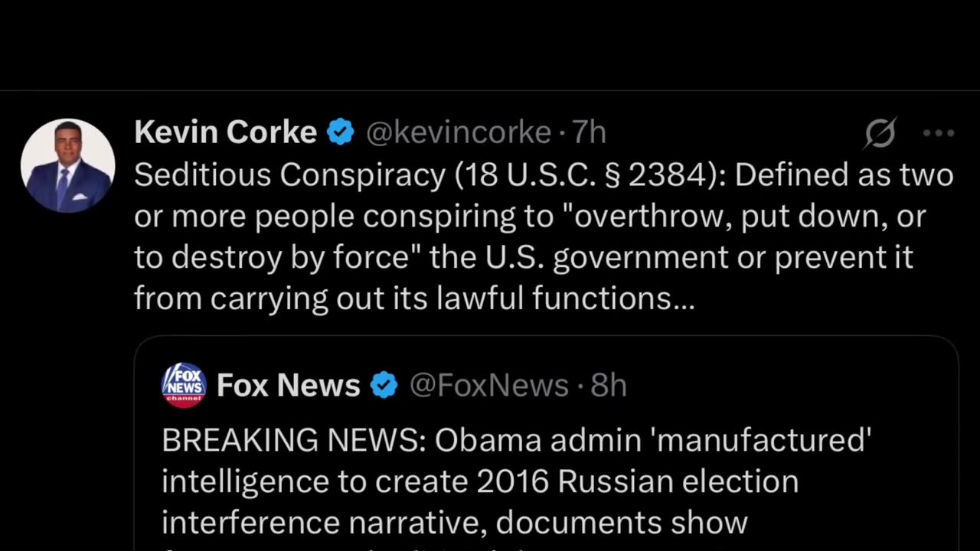Image resolution: width=980 pixels, height=551 pixels.
Task: Open the @kevincorke handle link
Action: click(x=459, y=133)
